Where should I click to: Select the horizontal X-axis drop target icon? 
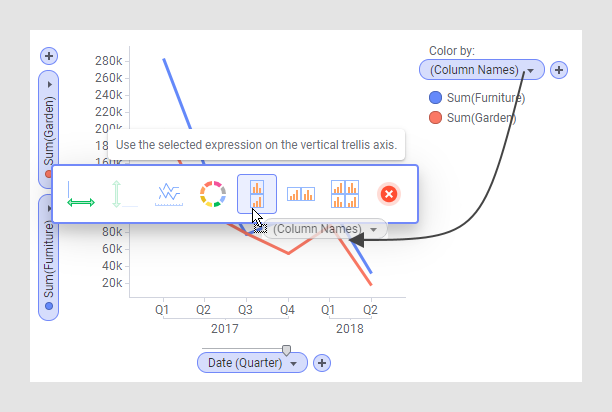[81, 194]
